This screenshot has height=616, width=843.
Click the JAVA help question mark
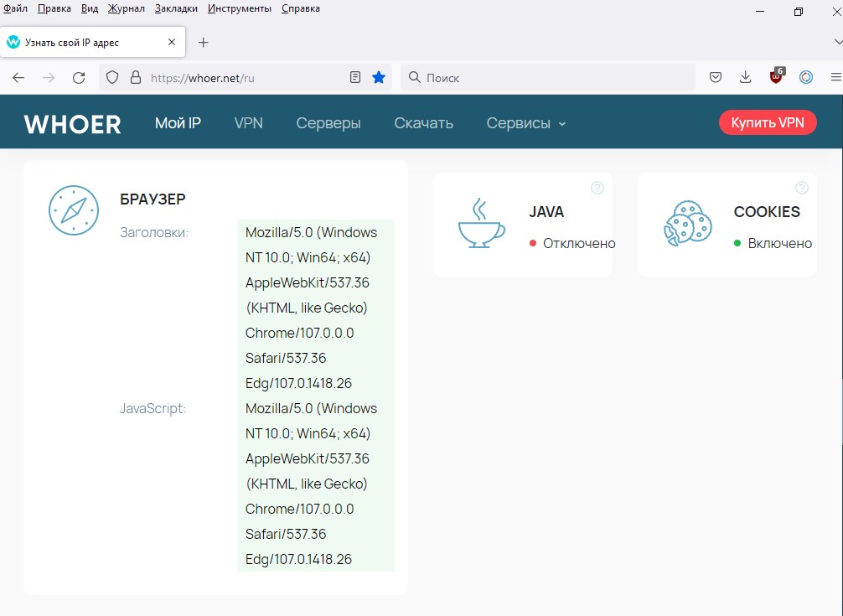pos(597,188)
